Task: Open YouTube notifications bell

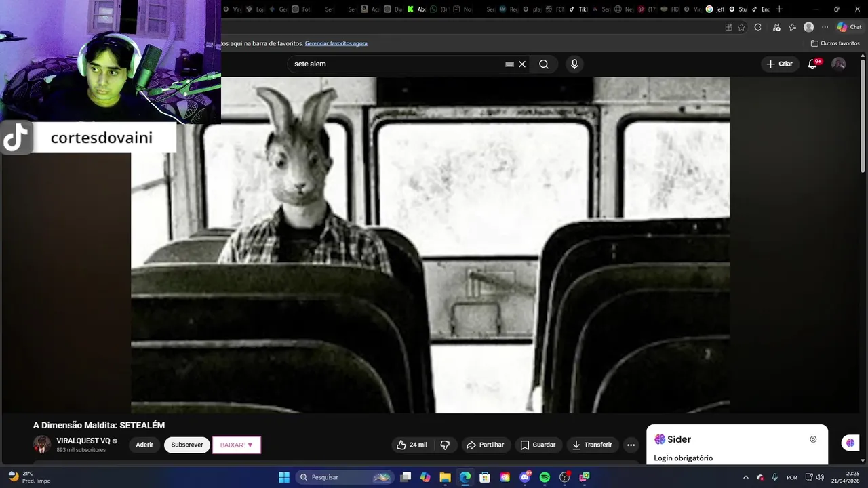Action: (x=813, y=64)
